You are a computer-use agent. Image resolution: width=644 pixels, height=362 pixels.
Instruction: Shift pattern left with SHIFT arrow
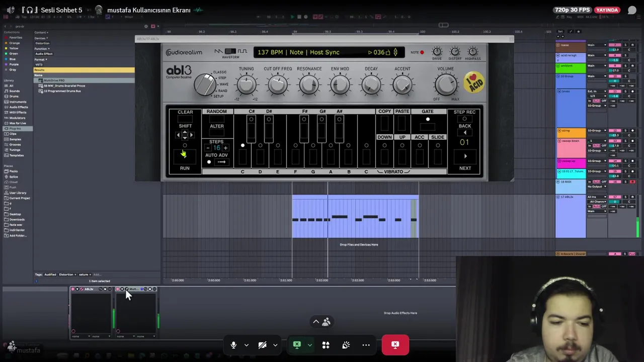coord(178,135)
